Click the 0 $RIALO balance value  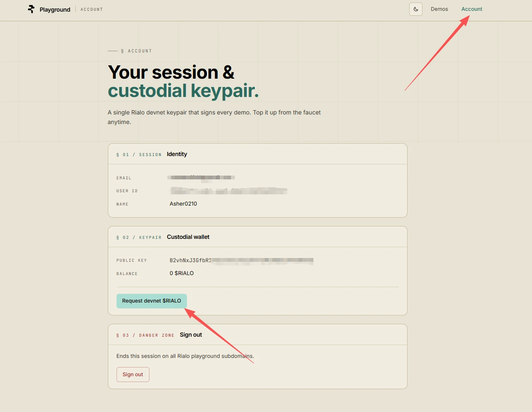(181, 273)
